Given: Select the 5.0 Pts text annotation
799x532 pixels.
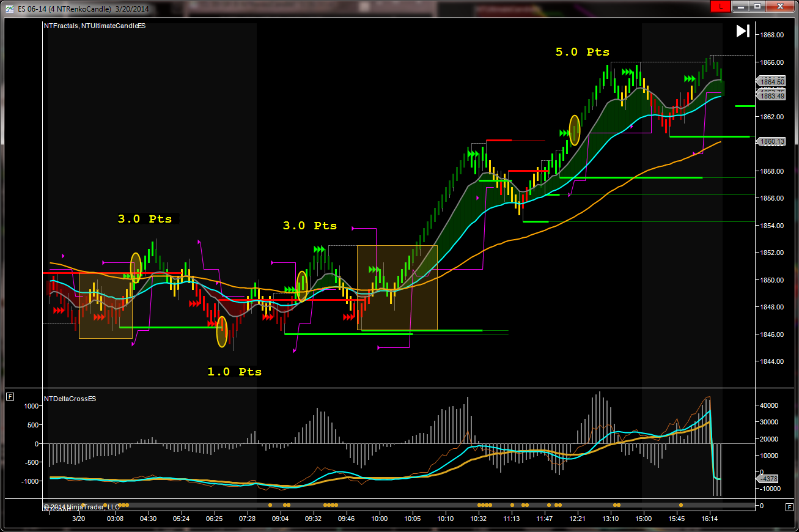Looking at the screenshot, I should click(x=582, y=53).
